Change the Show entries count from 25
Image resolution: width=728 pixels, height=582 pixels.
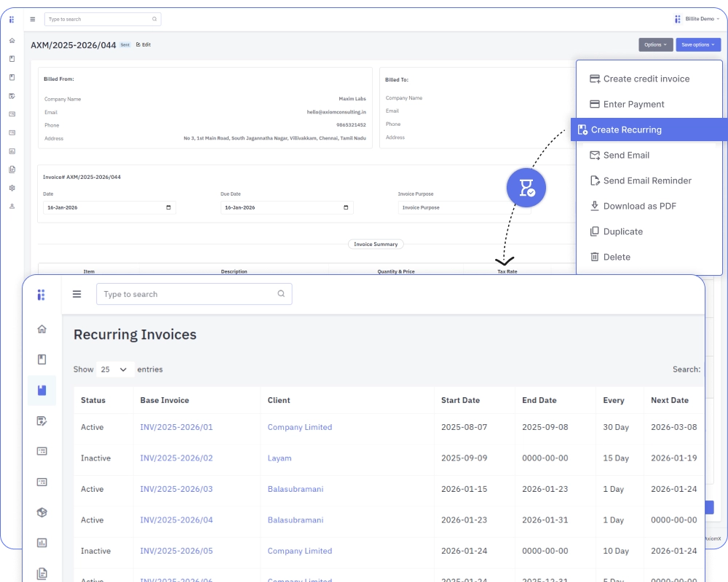pyautogui.click(x=115, y=369)
